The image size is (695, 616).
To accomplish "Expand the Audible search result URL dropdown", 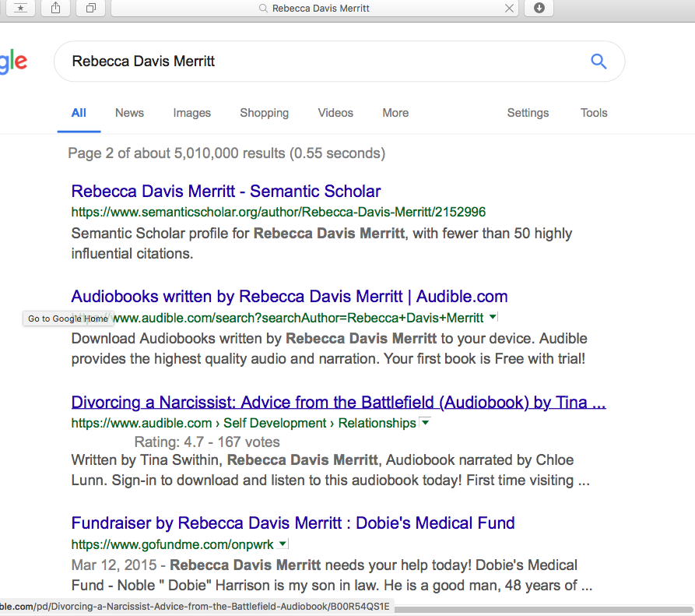I will (x=493, y=317).
